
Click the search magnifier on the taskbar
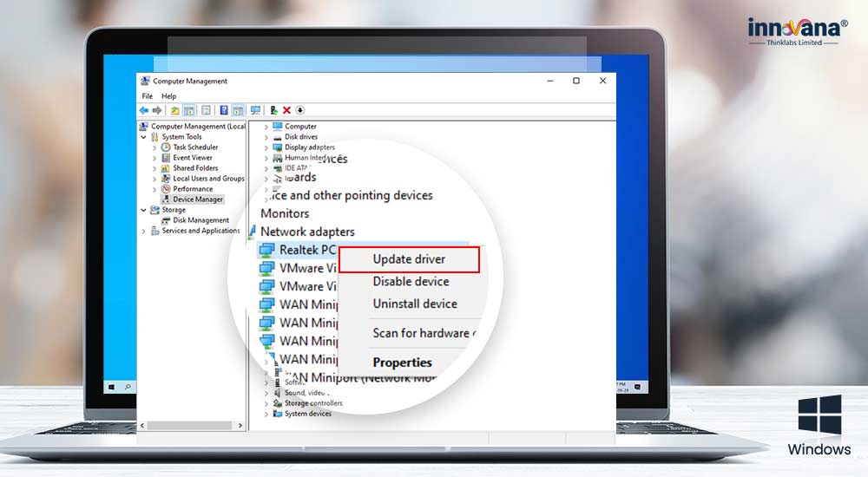point(128,387)
